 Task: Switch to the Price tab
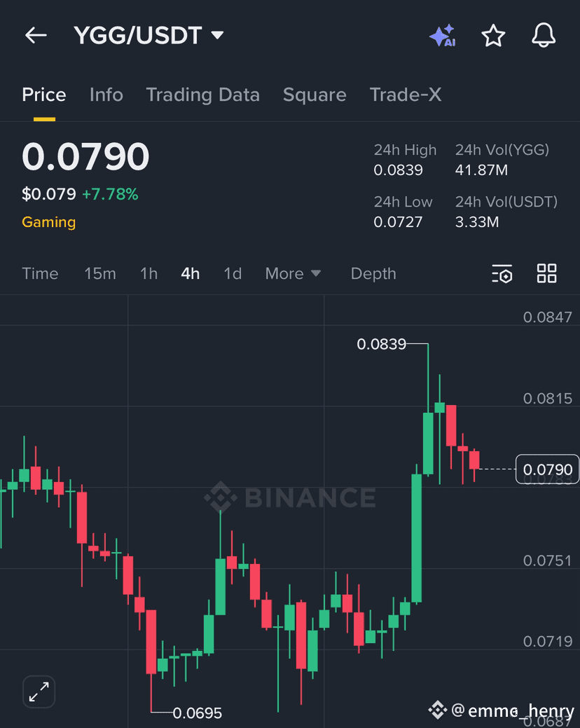44,95
